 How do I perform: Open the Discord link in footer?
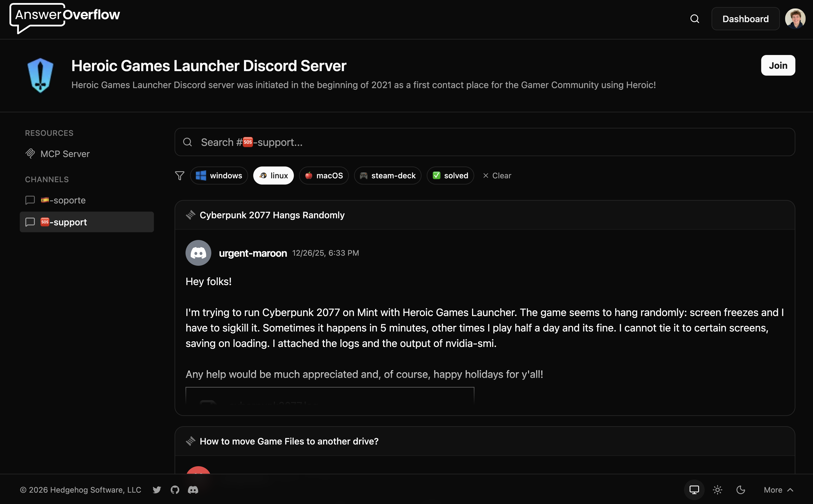193,490
